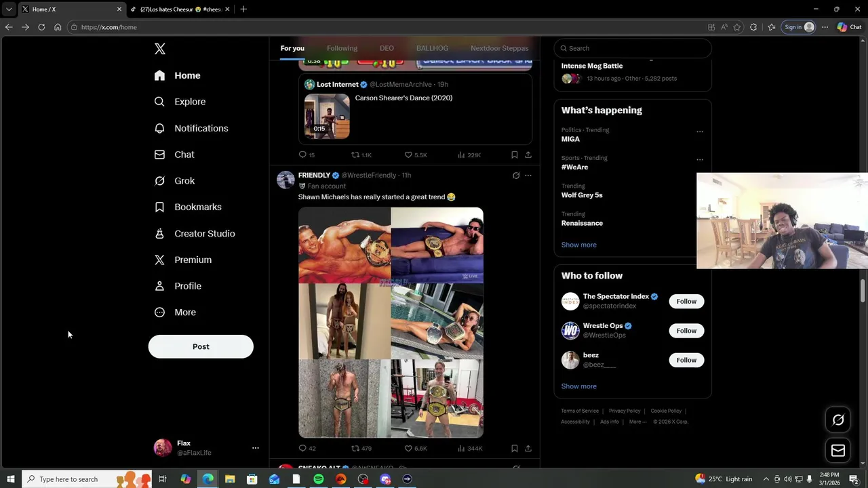Screen dimensions: 868x488
Task: Open floating Grok button
Action: pos(838,420)
